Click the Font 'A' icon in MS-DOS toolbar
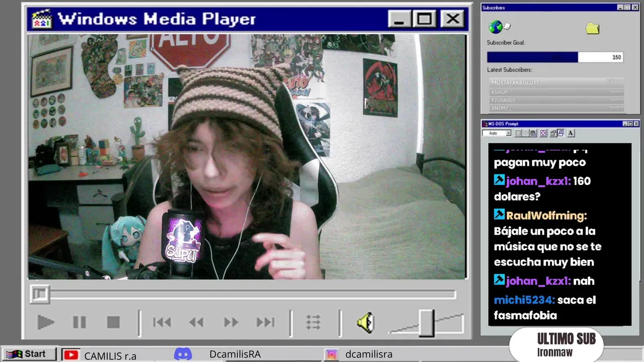Viewport: 644px width, 362px height. [x=571, y=133]
